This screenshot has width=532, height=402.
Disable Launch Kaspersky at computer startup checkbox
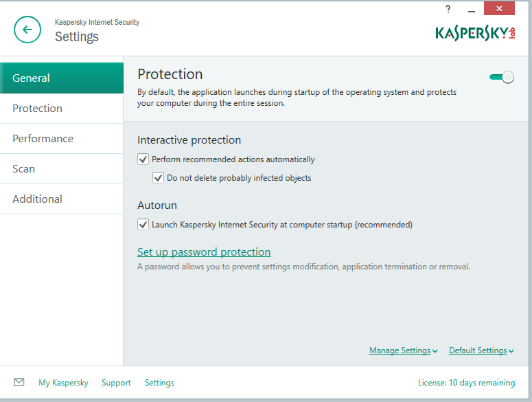143,224
